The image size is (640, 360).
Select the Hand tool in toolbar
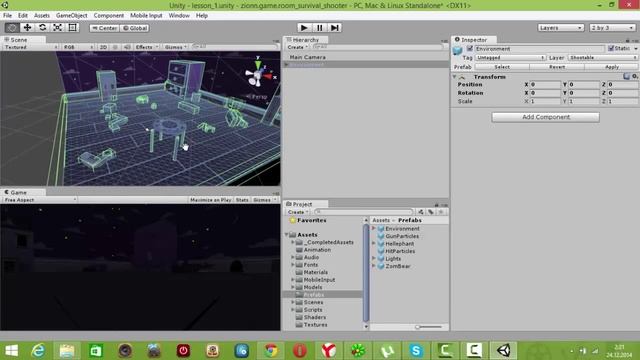click(12, 28)
